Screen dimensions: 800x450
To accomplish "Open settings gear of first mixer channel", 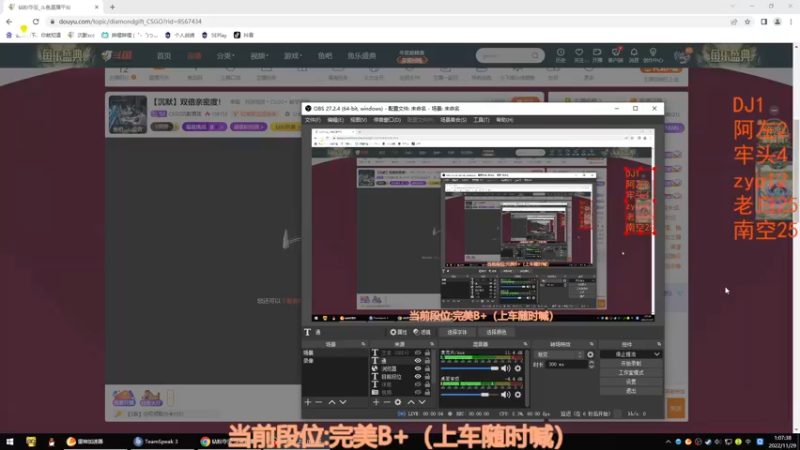I will click(x=518, y=368).
